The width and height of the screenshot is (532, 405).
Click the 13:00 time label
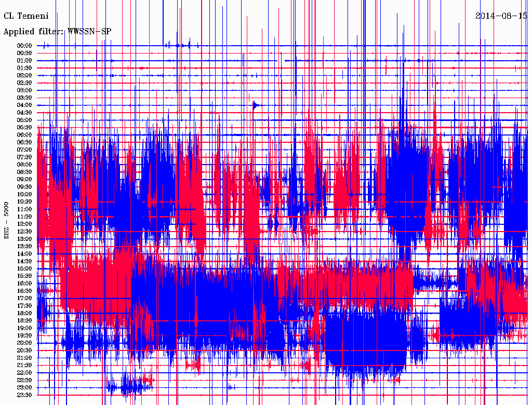[x=24, y=239]
